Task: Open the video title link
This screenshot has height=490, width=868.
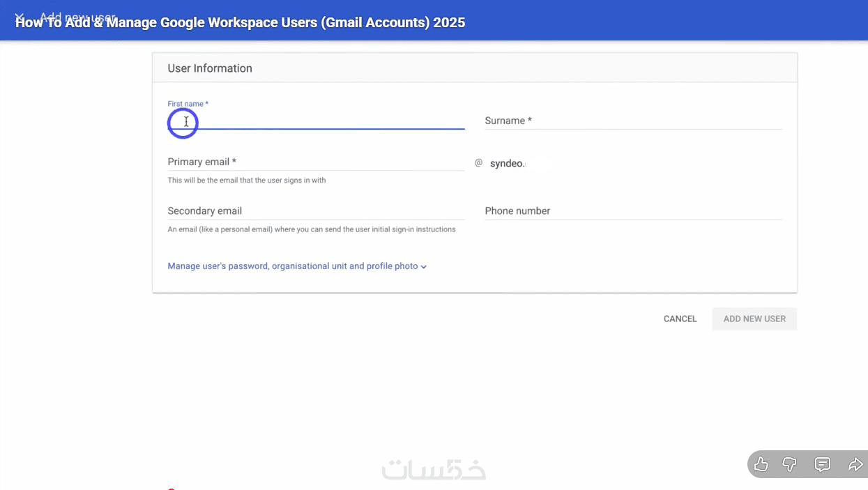Action: pyautogui.click(x=240, y=22)
